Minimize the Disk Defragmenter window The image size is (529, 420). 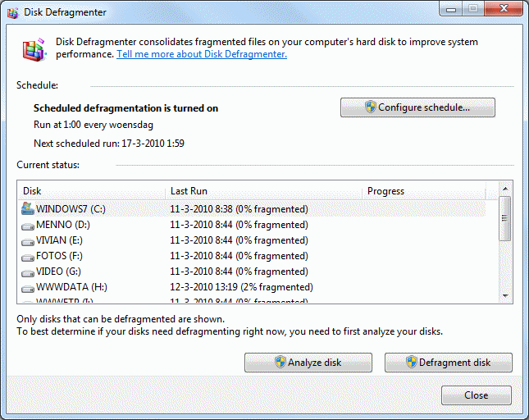[451, 9]
